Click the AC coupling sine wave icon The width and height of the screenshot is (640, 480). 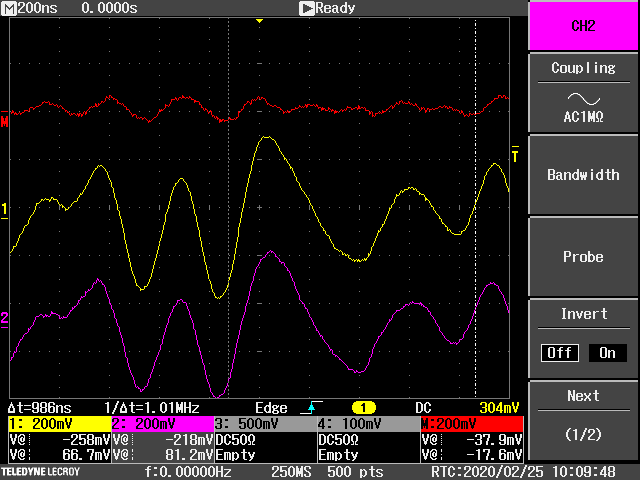tap(583, 98)
